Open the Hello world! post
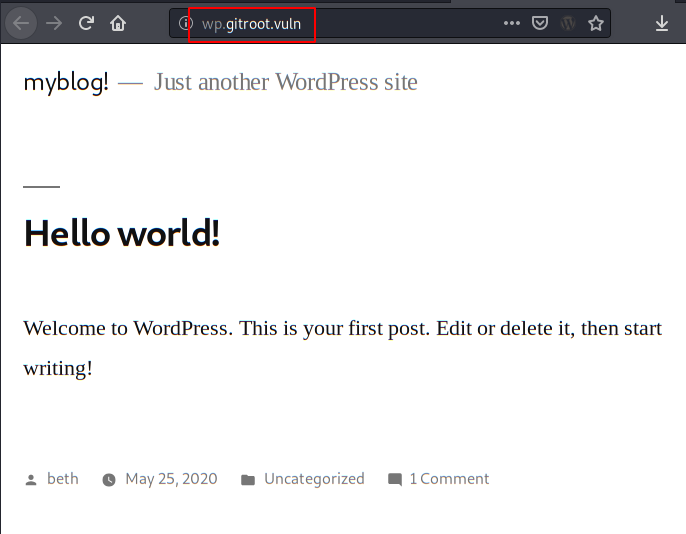Viewport: 686px width, 534px height. tap(122, 233)
